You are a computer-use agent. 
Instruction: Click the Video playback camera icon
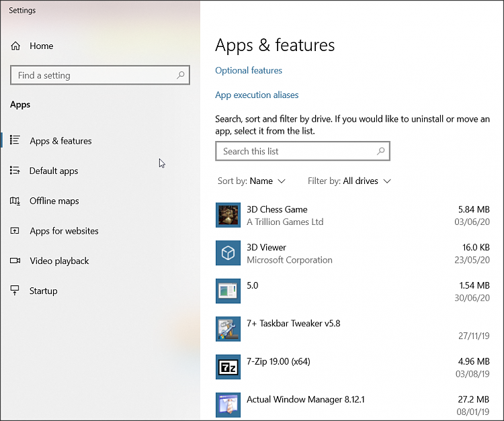(15, 261)
